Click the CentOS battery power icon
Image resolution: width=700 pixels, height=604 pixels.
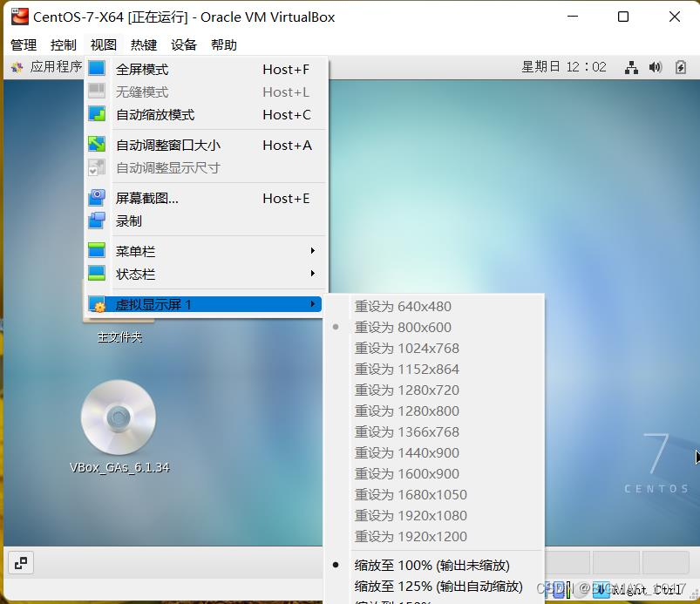pos(680,67)
